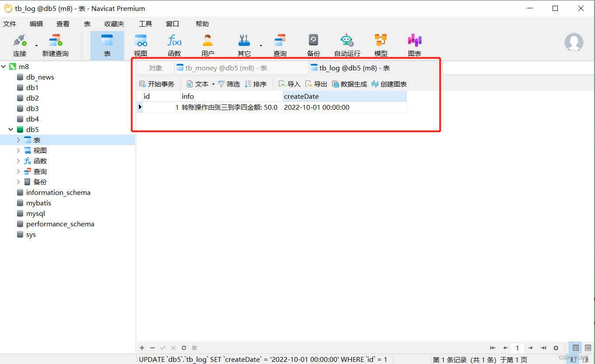This screenshot has height=364, width=595.
Task: Open the 模型 (Model) toolbar icon
Action: [381, 45]
